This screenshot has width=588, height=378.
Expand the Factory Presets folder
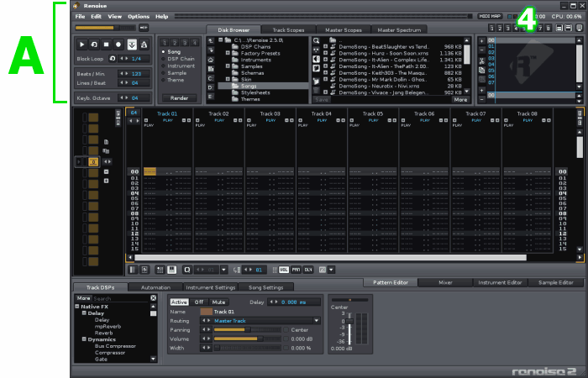[228, 53]
